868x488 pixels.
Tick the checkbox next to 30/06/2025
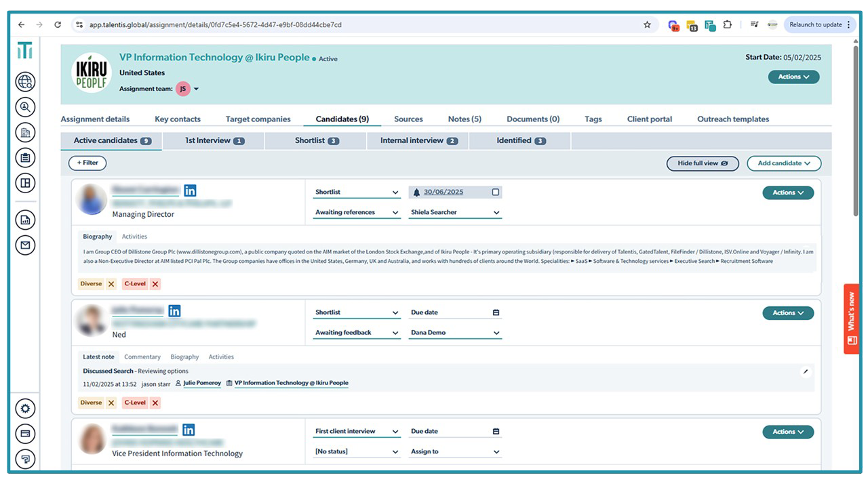pyautogui.click(x=495, y=192)
